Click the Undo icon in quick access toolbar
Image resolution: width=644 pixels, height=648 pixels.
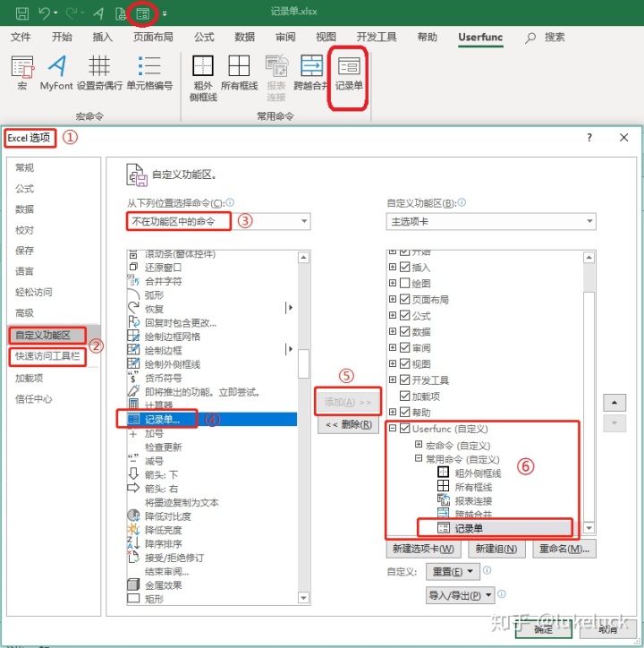click(44, 13)
